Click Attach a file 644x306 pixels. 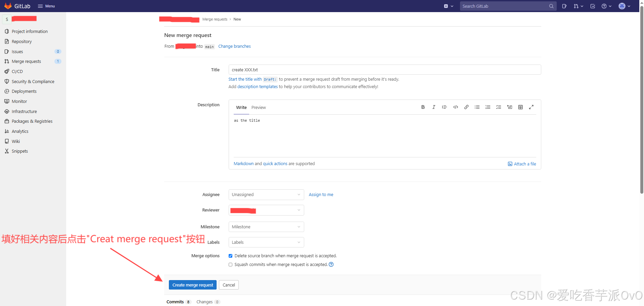pyautogui.click(x=522, y=164)
